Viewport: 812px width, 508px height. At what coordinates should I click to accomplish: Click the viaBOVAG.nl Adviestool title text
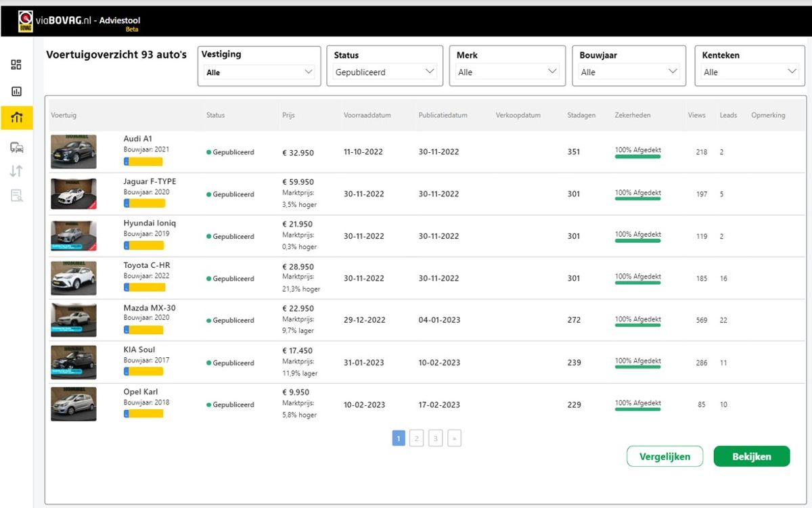click(88, 21)
